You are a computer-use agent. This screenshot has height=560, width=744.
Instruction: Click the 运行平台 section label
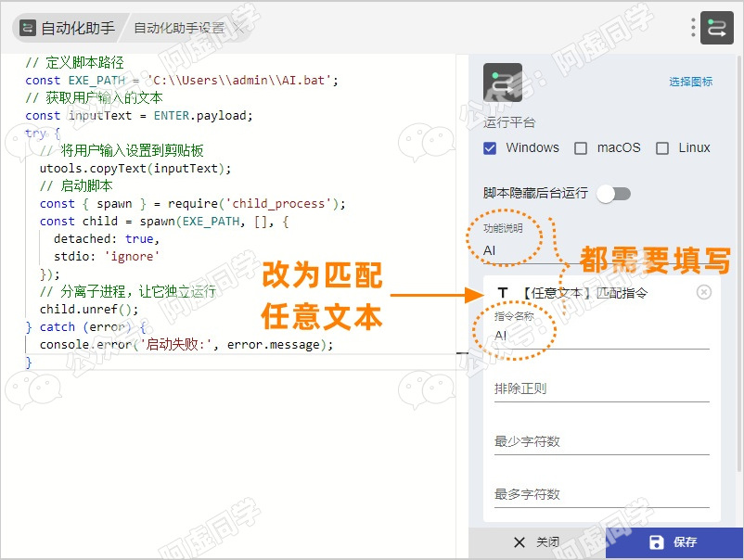(x=509, y=122)
